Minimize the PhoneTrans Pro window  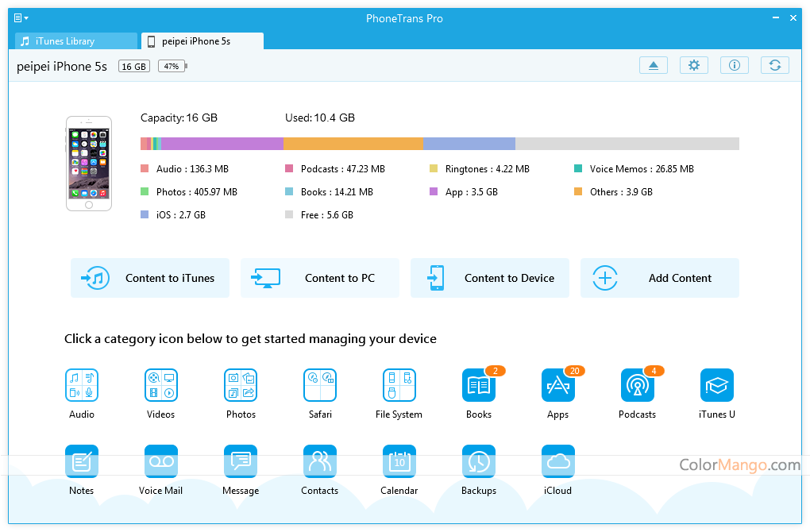click(x=775, y=17)
